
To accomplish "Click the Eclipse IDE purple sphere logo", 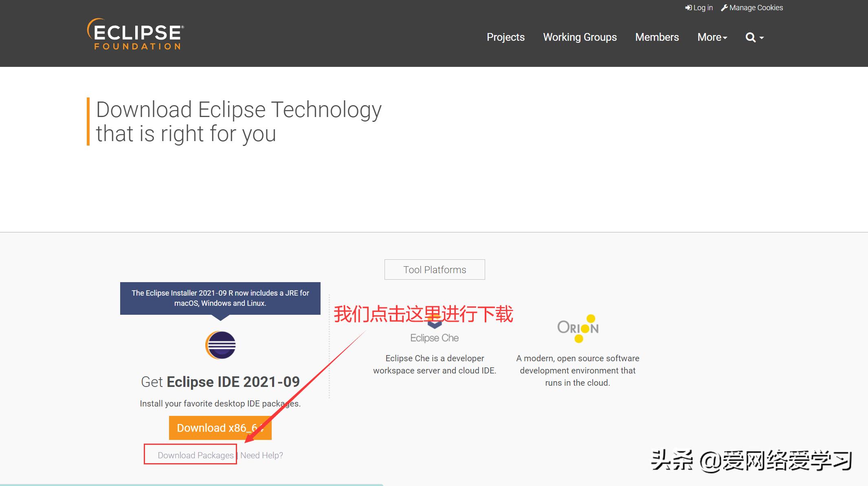I will (220, 345).
